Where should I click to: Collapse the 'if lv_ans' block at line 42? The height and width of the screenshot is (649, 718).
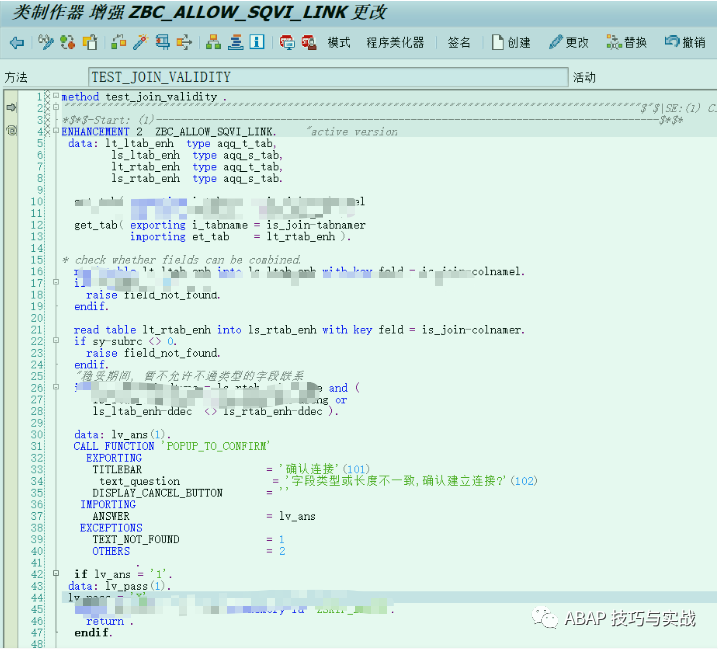(56, 573)
